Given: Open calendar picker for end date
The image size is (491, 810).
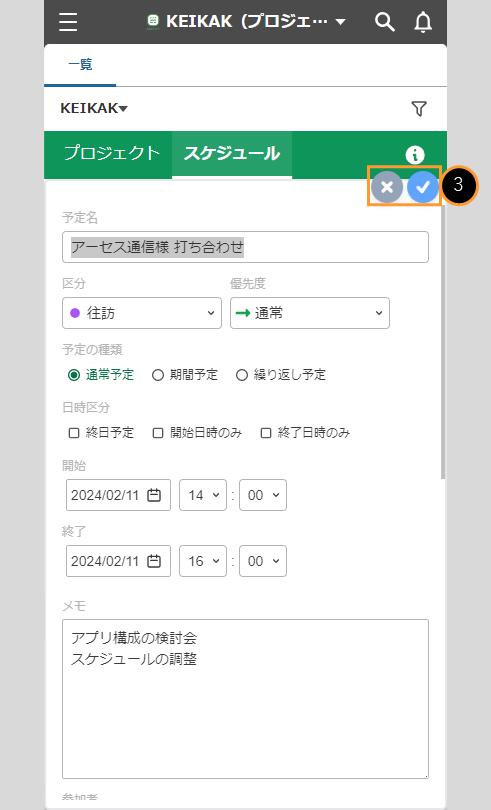Looking at the screenshot, I should click(x=154, y=561).
